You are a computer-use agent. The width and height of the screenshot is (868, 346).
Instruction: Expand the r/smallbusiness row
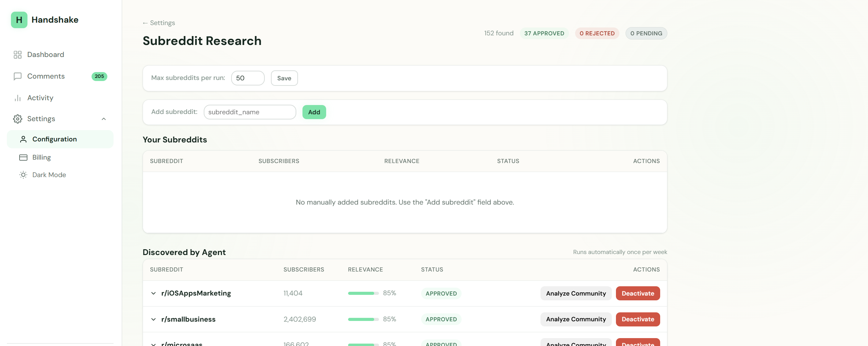pos(153,319)
